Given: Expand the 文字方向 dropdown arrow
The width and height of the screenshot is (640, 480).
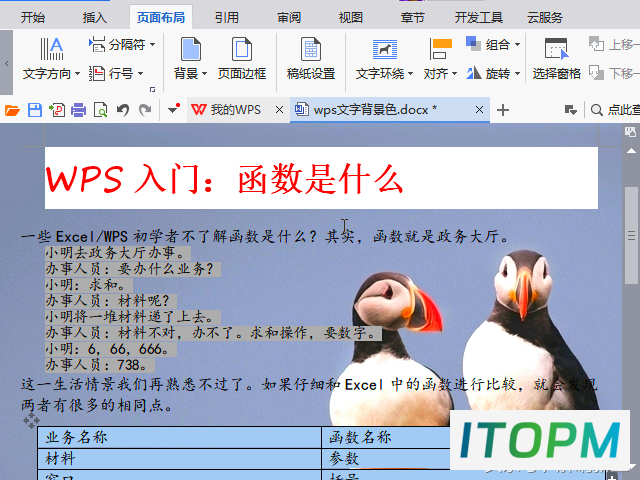Looking at the screenshot, I should [x=78, y=74].
